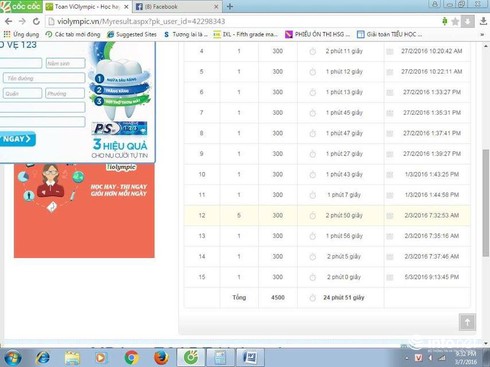Switch to Cốc Cốc browser taskbar icon

tap(191, 357)
